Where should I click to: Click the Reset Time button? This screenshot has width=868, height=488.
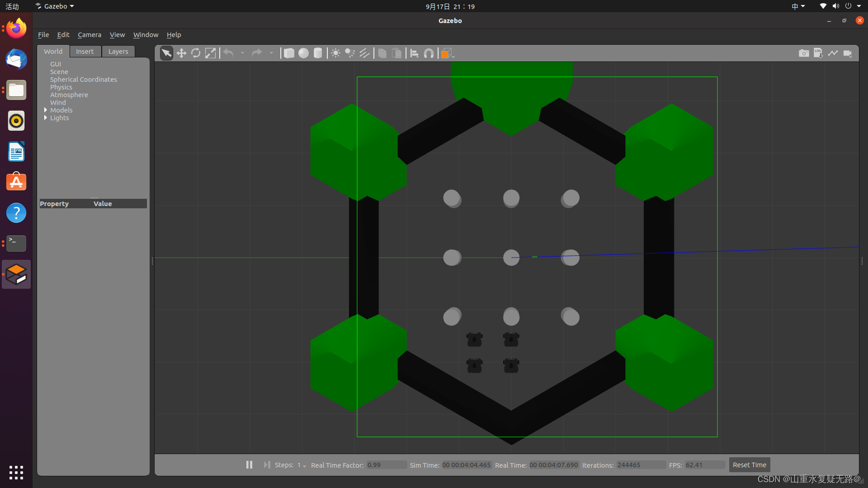point(749,465)
